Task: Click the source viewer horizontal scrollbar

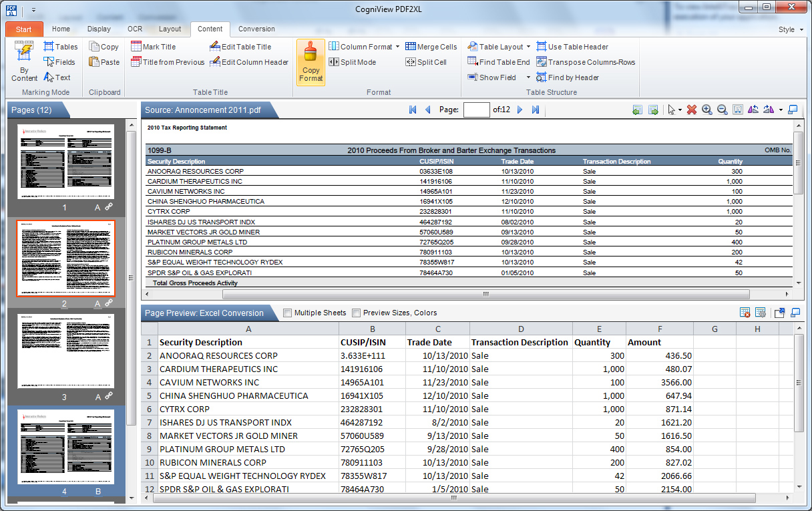Action: (486, 294)
